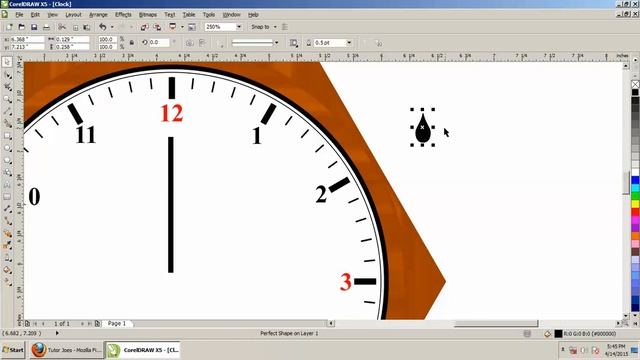This screenshot has width=640, height=360.
Task: Undo the last action
Action: tap(102, 27)
